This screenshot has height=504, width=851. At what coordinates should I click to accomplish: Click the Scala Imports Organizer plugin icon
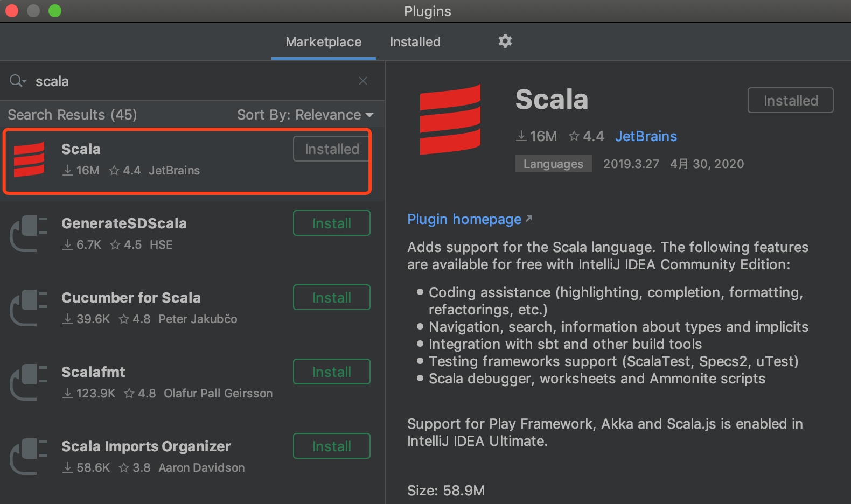29,457
